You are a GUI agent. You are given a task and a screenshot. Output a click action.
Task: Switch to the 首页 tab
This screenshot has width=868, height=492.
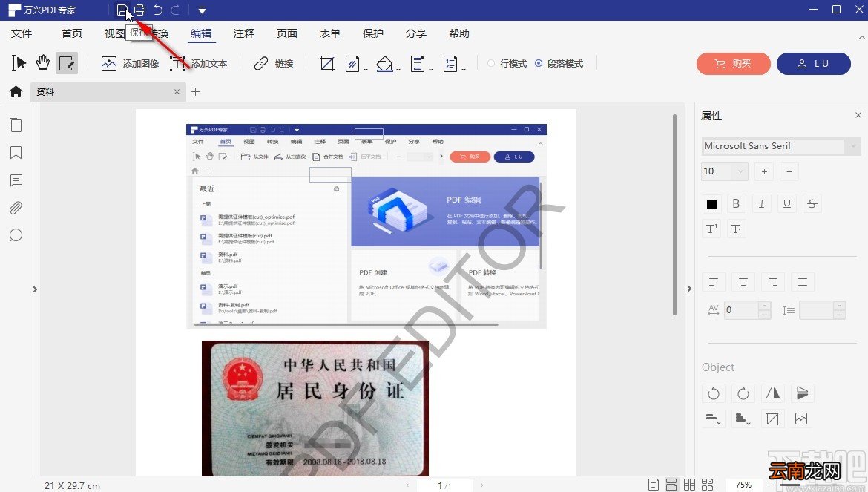[71, 33]
